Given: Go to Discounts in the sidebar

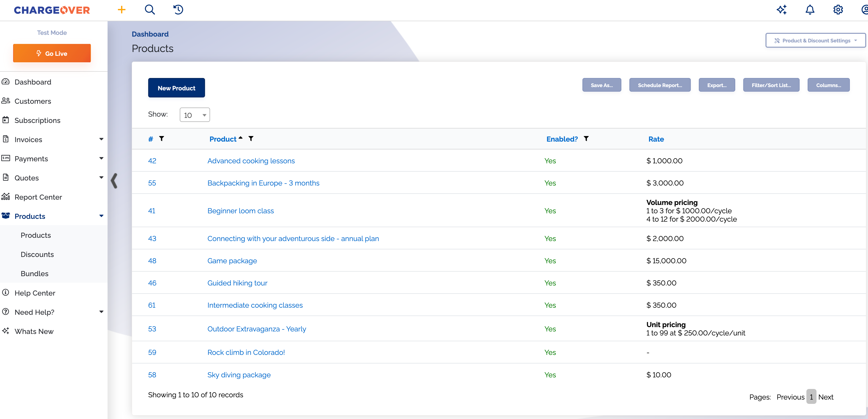Looking at the screenshot, I should coord(37,254).
